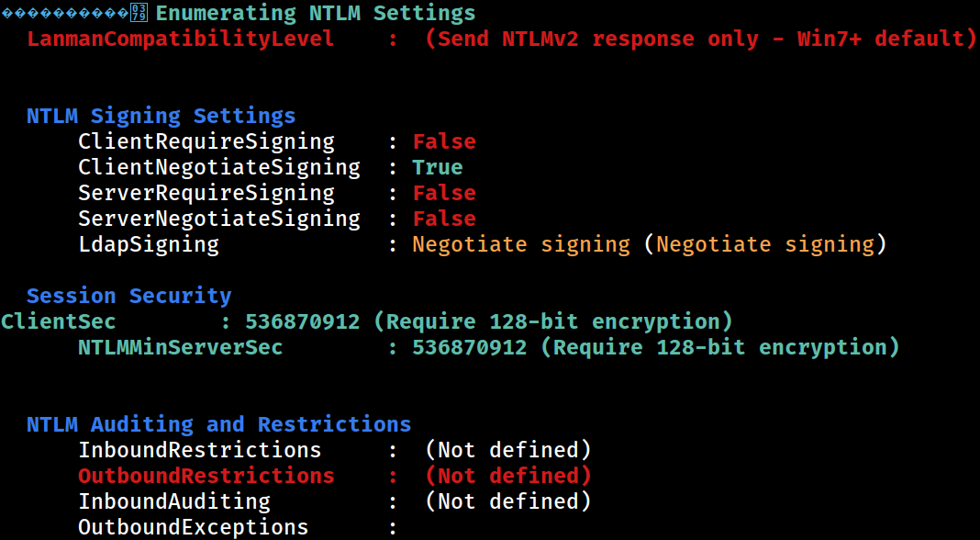Screen dimensions: 980x540
Task: Select the ServerRequireSigning label
Action: 206,193
